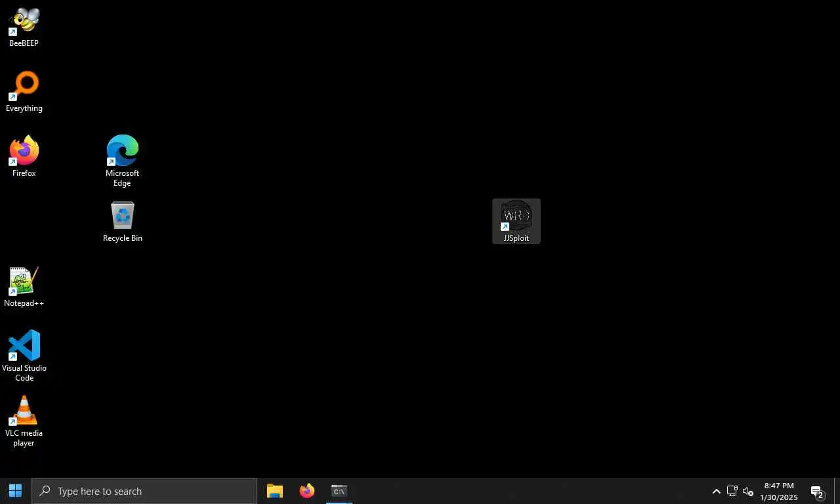Screen dimensions: 840x504
Task: Open the network status tray icon
Action: 732,491
